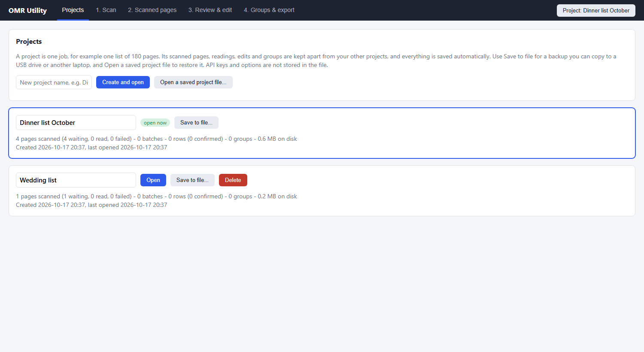Image resolution: width=644 pixels, height=352 pixels.
Task: Click the Project: Dinner list October button
Action: pos(596,10)
